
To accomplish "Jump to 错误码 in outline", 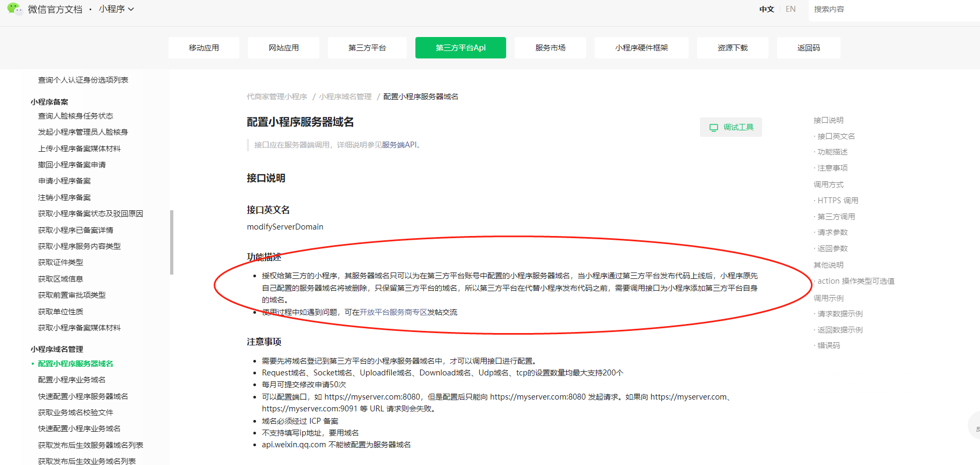I will click(x=829, y=345).
